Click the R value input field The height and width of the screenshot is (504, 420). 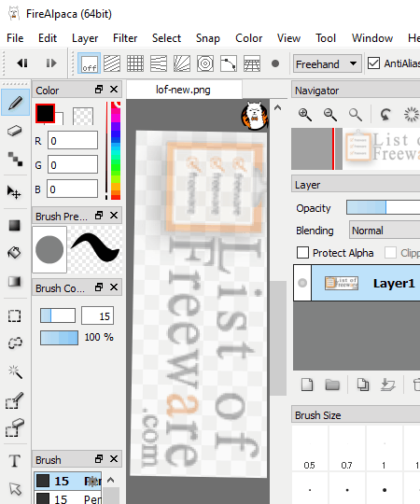pyautogui.click(x=73, y=140)
